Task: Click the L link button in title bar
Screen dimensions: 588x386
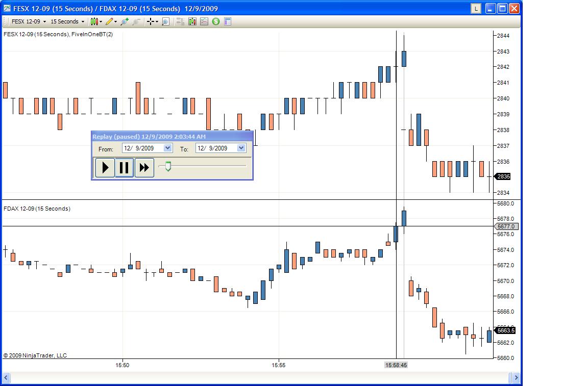Action: click(x=476, y=8)
